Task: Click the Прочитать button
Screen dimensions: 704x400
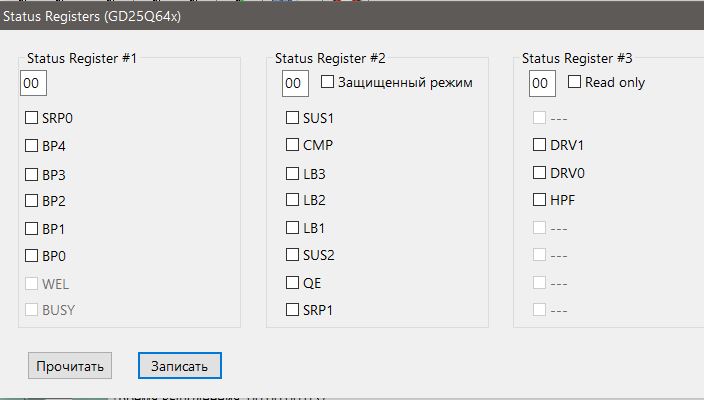Action: 70,366
